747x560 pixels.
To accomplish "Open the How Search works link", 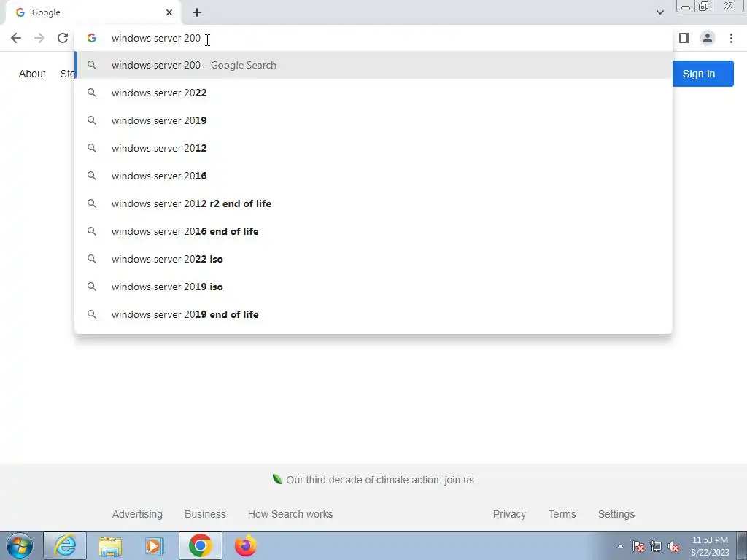I will (290, 514).
